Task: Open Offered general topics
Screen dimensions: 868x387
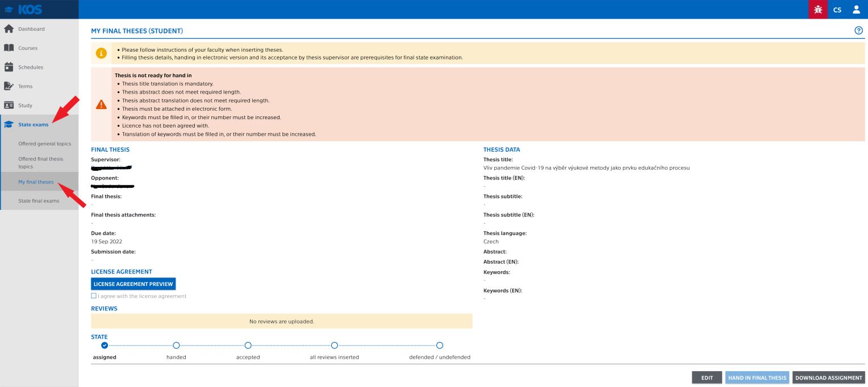Action: 45,144
